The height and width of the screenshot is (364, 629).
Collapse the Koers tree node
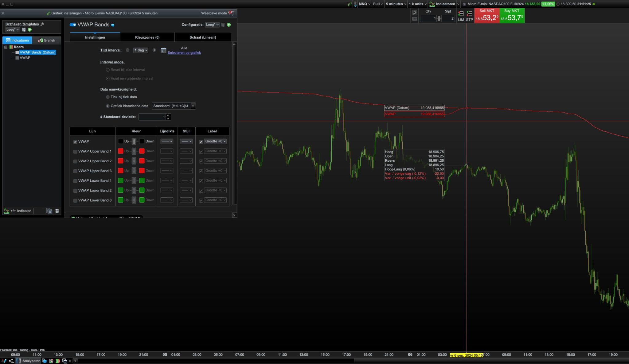click(6, 47)
